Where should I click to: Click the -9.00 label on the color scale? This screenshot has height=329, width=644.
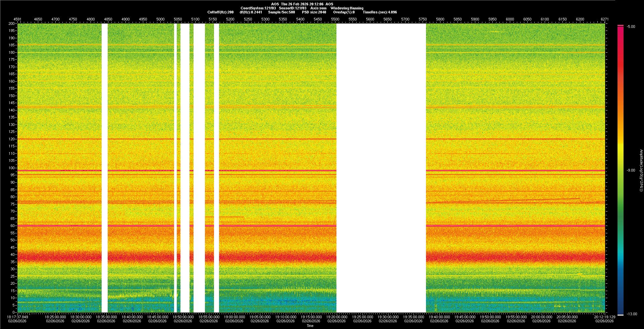(631, 171)
